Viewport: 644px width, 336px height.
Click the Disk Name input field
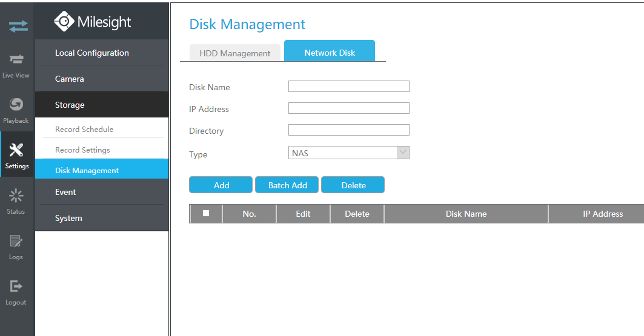pos(348,87)
